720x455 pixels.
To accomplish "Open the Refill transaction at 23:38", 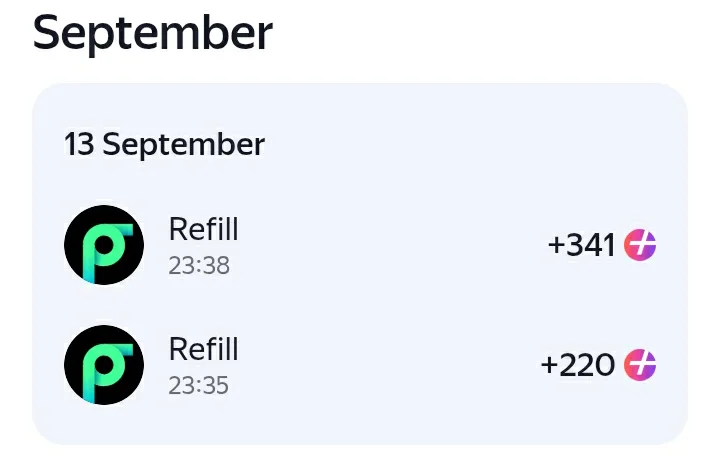I will 360,245.
